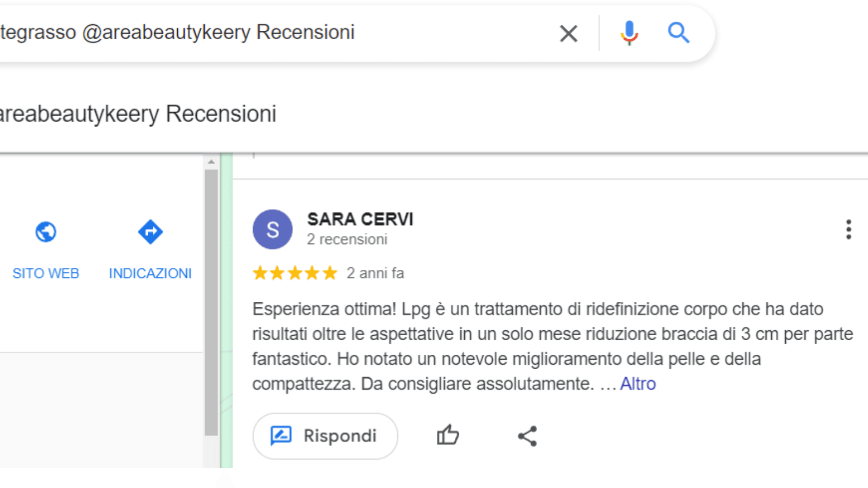This screenshot has height=488, width=868.
Task: Click the five-star rating on the review
Action: 295,273
